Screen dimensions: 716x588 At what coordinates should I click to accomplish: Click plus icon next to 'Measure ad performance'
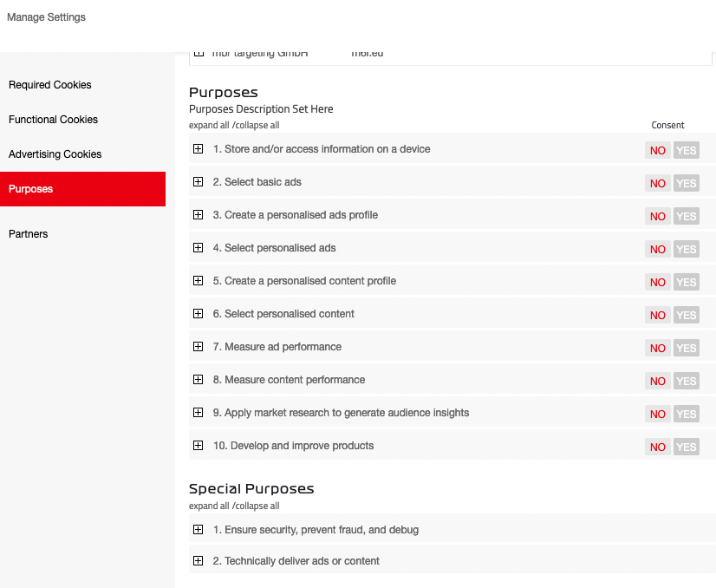pos(198,347)
